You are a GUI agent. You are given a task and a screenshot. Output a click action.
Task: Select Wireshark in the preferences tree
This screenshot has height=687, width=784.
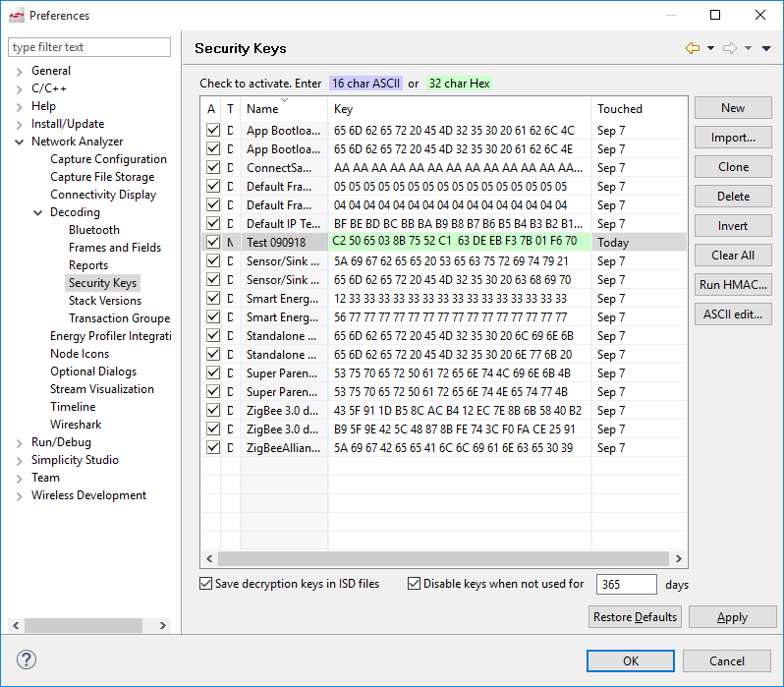pos(76,425)
